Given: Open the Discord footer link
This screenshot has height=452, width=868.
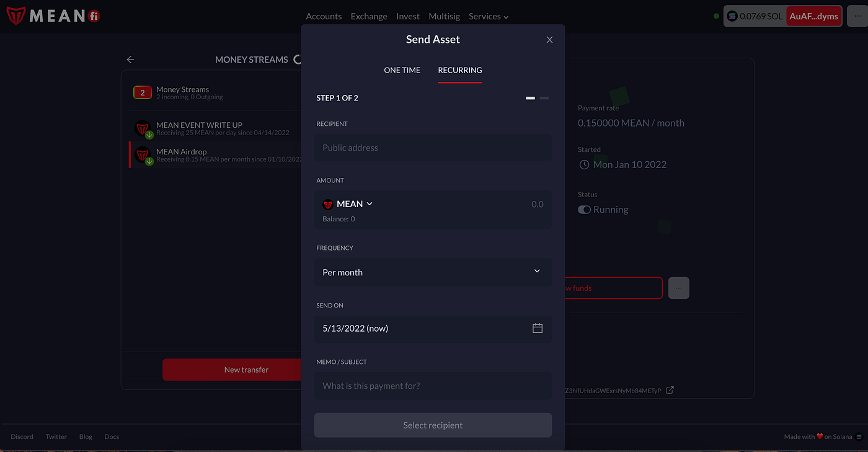Looking at the screenshot, I should (x=22, y=436).
